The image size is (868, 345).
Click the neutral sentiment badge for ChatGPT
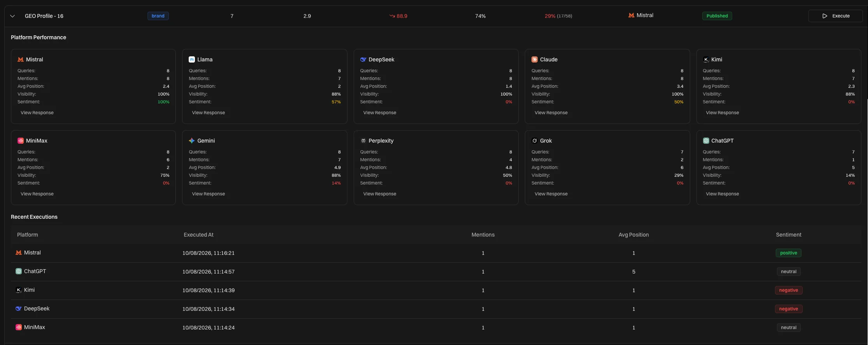pyautogui.click(x=789, y=272)
